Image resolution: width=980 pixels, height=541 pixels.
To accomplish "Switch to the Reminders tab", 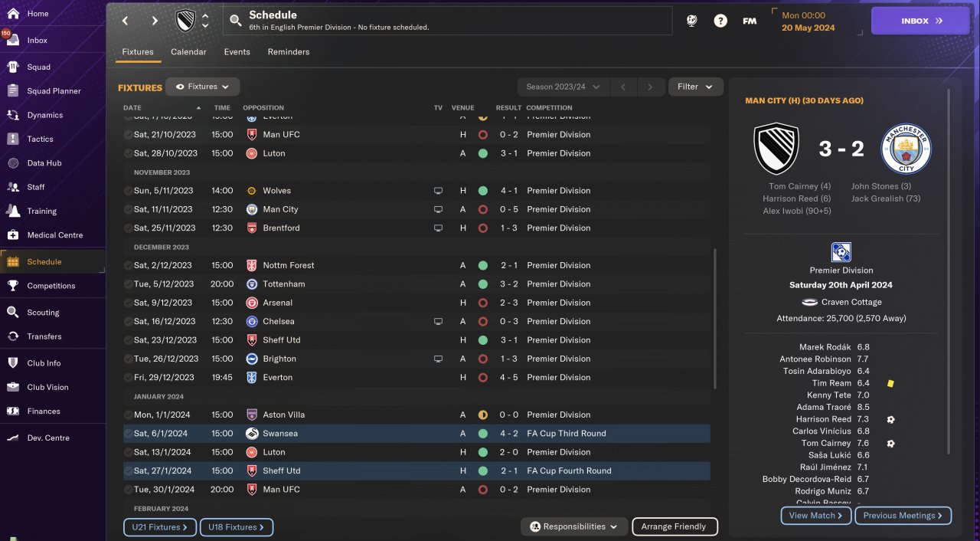I will click(289, 52).
